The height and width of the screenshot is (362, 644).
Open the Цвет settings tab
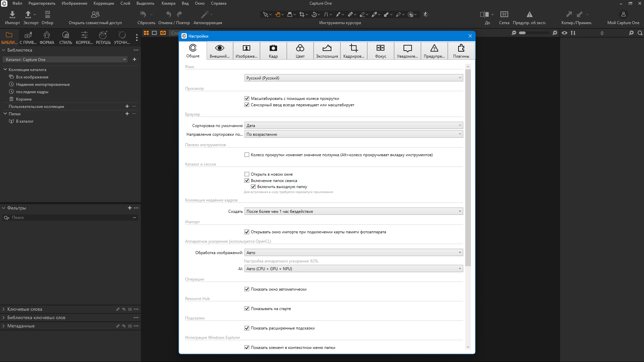300,51
